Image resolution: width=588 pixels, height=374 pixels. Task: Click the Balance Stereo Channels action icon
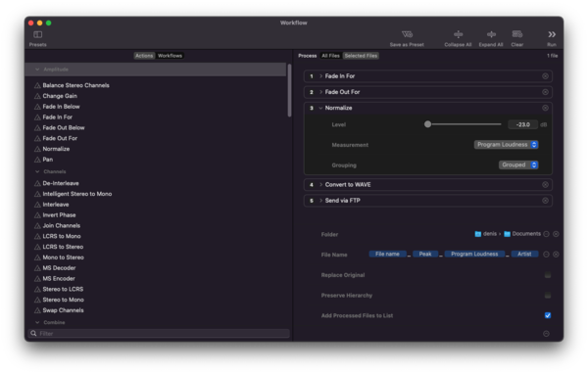coord(37,85)
